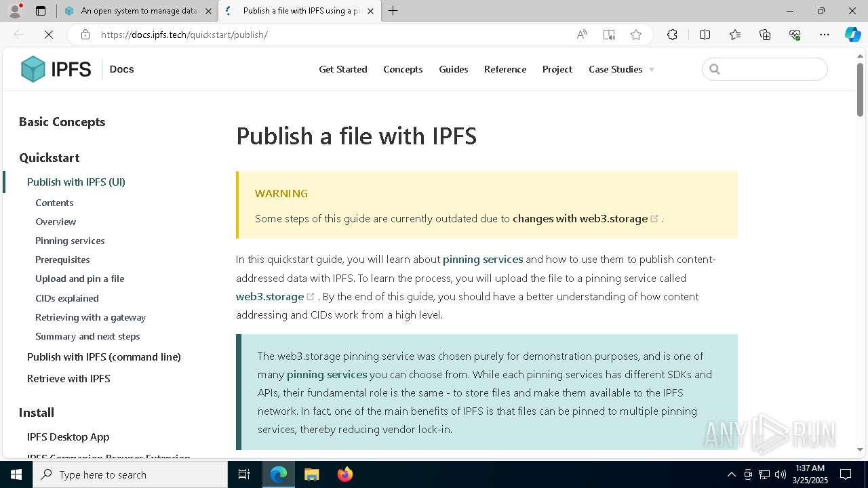Viewport: 868px width, 488px height.
Task: Expand Basic Concepts sidebar section
Action: tap(62, 122)
